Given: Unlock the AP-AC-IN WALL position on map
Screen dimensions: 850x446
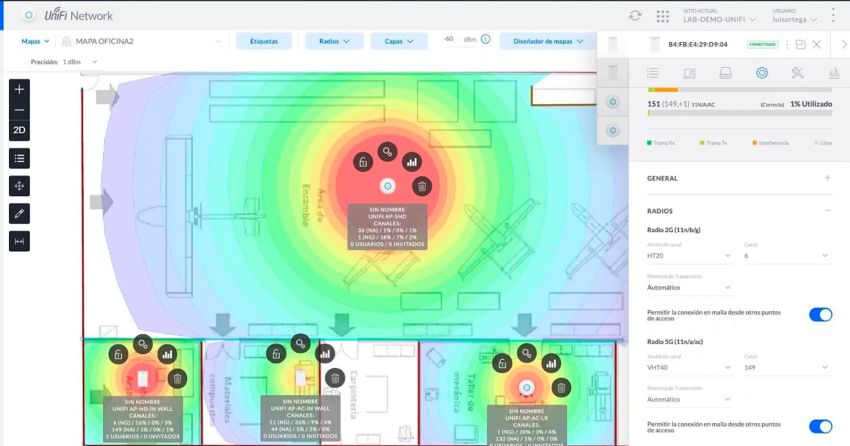Looking at the screenshot, I should click(x=276, y=354).
